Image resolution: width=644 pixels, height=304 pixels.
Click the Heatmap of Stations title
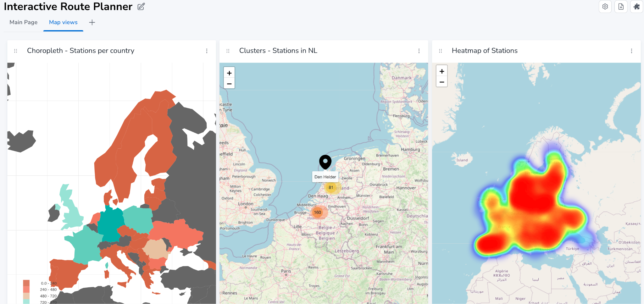click(485, 51)
